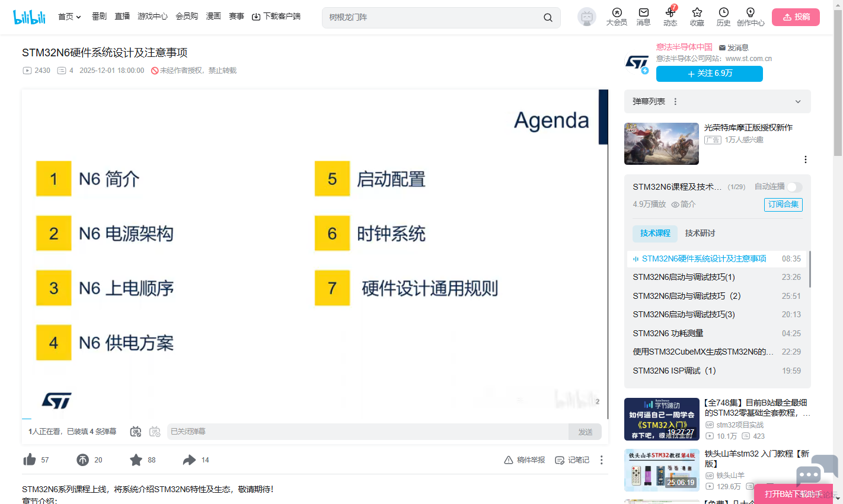Open the bilibili logo home link

coord(29,17)
